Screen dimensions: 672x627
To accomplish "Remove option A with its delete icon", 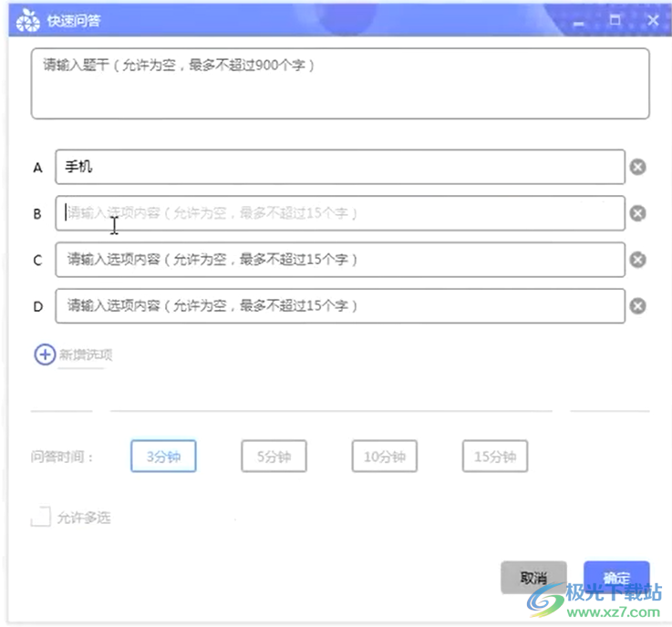I will coord(637,167).
